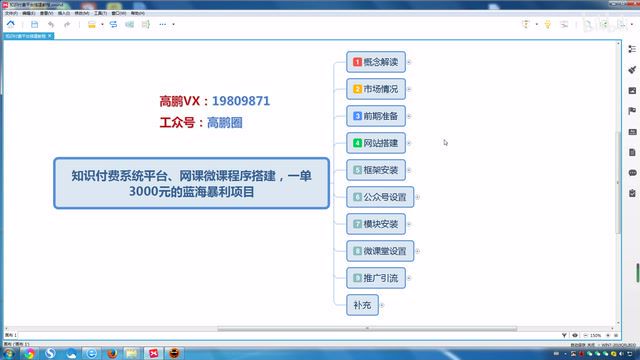The width and height of the screenshot is (640, 360).
Task: Open the dropdown arrow beside the yellow topic icon
Action: click(x=102, y=24)
